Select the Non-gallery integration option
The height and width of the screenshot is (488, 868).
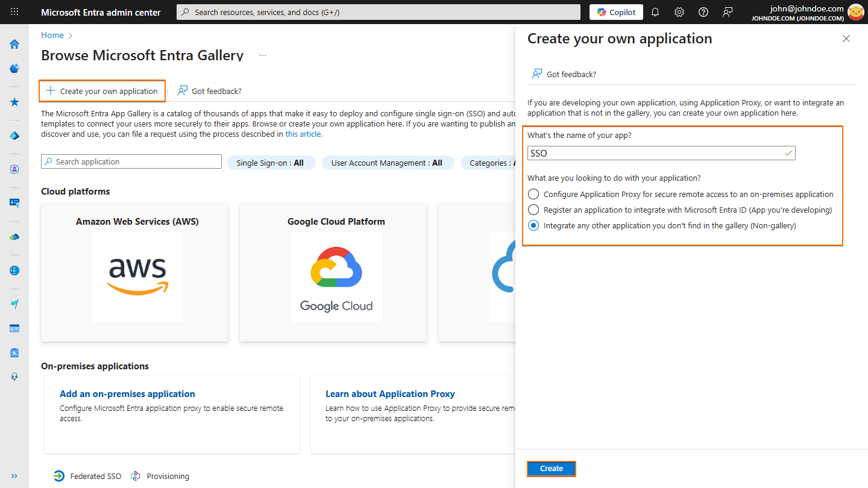pos(533,225)
